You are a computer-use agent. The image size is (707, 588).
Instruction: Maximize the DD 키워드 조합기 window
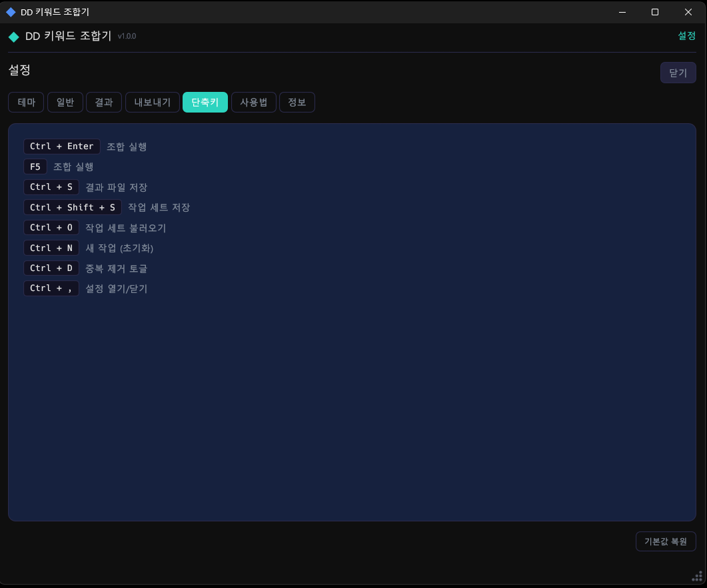(655, 12)
